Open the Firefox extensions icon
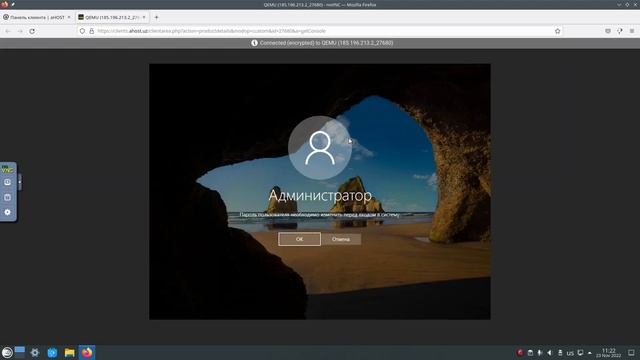Viewport: 640px width, 360px height. (x=620, y=31)
